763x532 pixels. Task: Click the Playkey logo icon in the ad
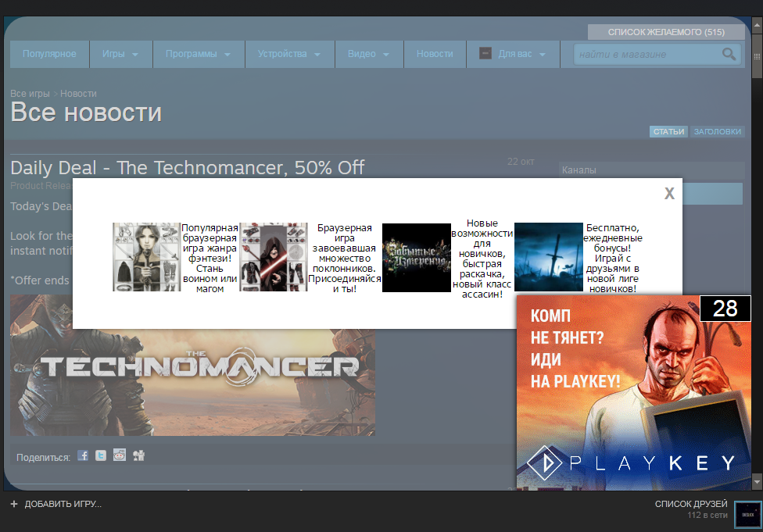click(x=545, y=462)
